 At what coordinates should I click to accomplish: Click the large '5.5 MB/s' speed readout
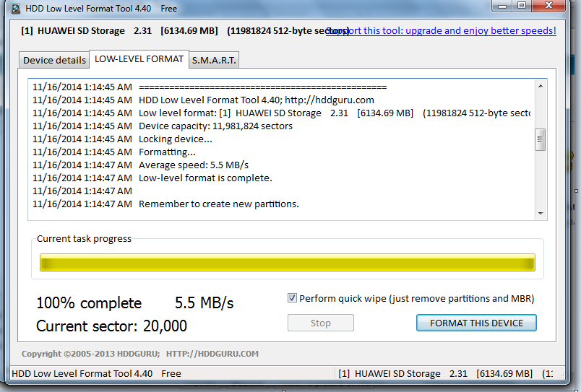[205, 303]
